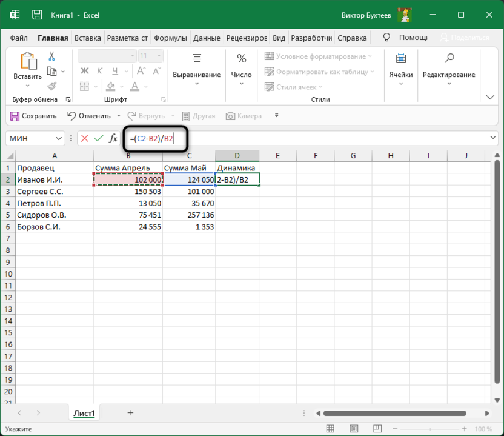Expand the Paste options arrow
504x436 pixels.
(28, 86)
